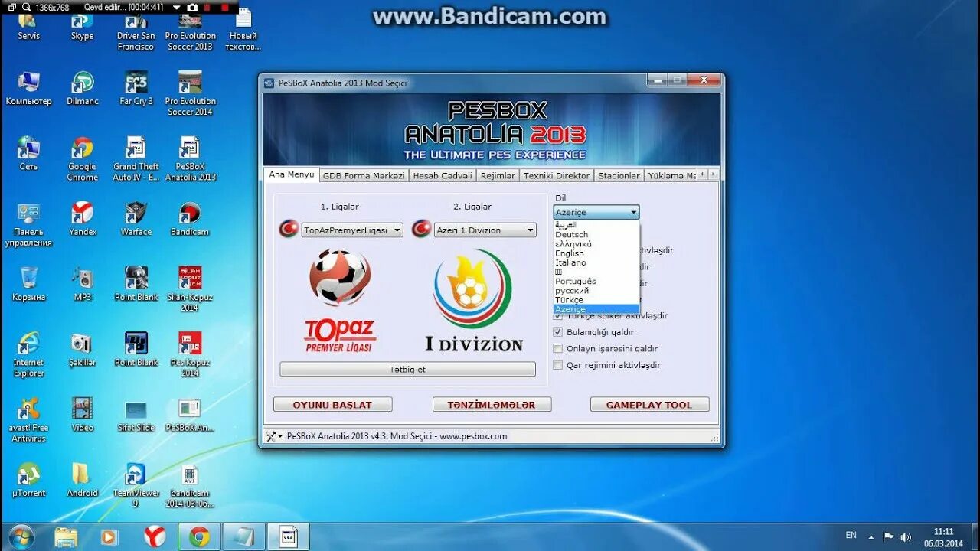Open Chrome from the taskbar
This screenshot has height=551, width=980.
(199, 536)
